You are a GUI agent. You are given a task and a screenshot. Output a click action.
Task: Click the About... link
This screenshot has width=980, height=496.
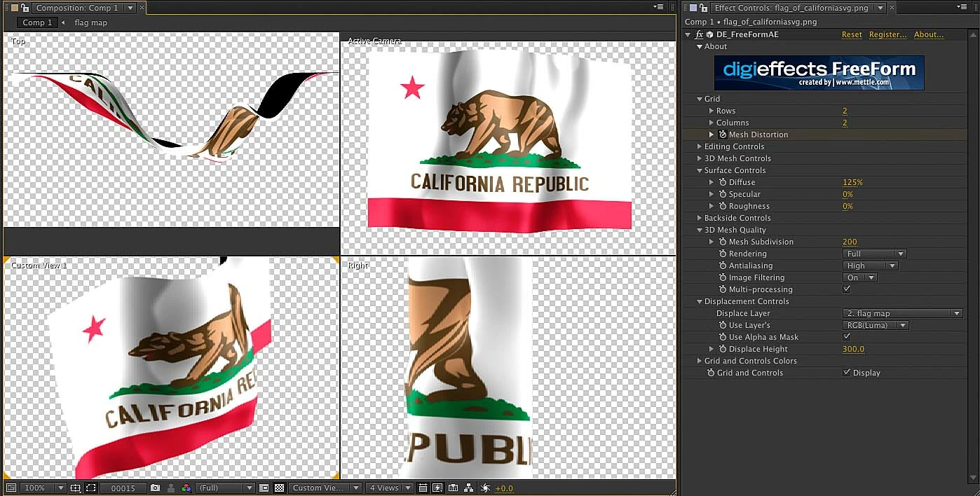(x=929, y=34)
